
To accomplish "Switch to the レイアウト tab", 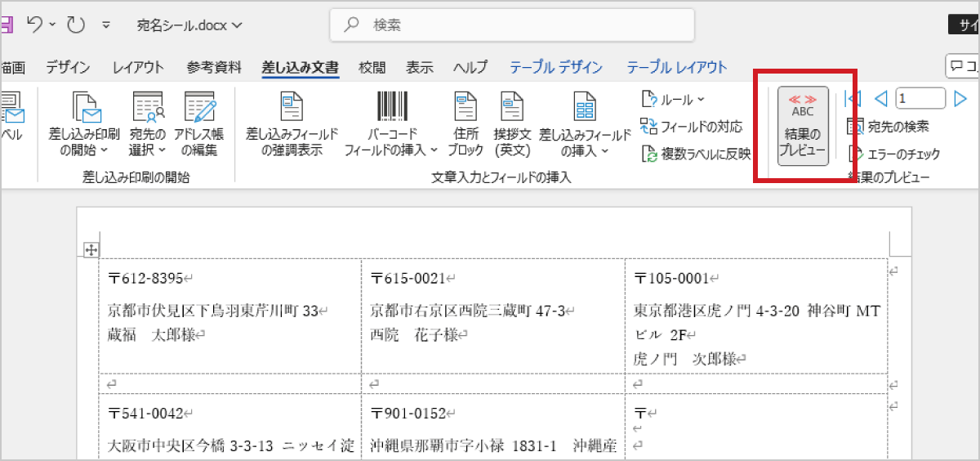I will [x=138, y=68].
